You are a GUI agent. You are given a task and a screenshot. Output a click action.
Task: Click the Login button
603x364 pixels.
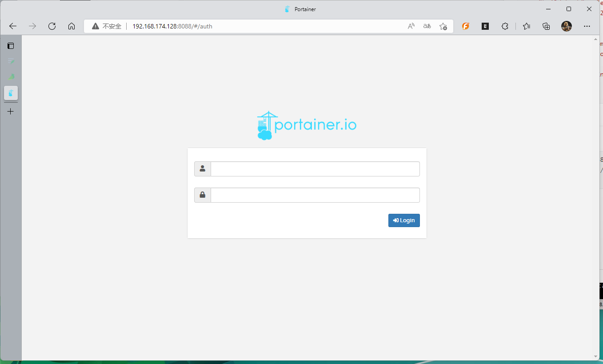point(404,220)
